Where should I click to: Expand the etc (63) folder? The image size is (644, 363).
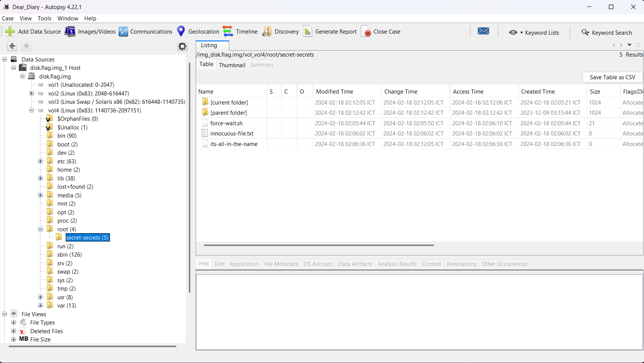click(x=40, y=162)
